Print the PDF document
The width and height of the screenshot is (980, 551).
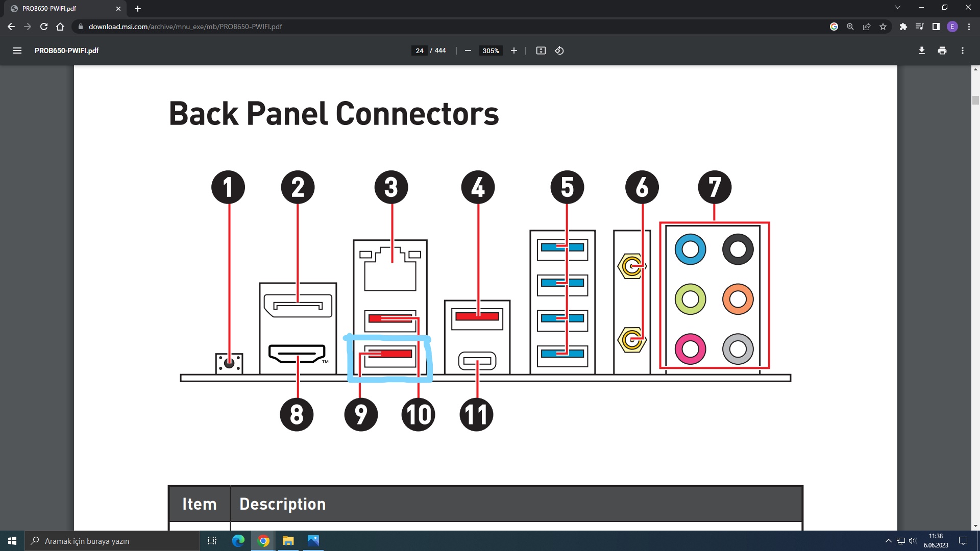pos(942,51)
